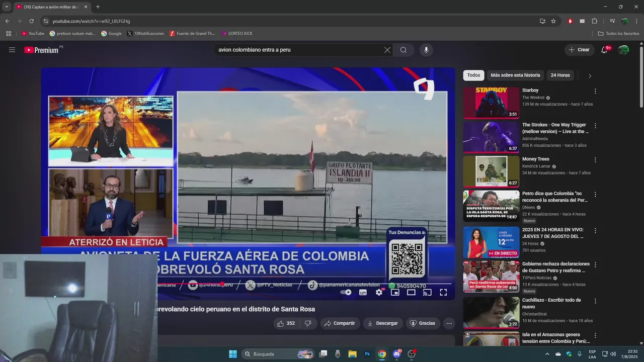Switch to miniplayer mode
The image size is (644, 362).
(395, 292)
